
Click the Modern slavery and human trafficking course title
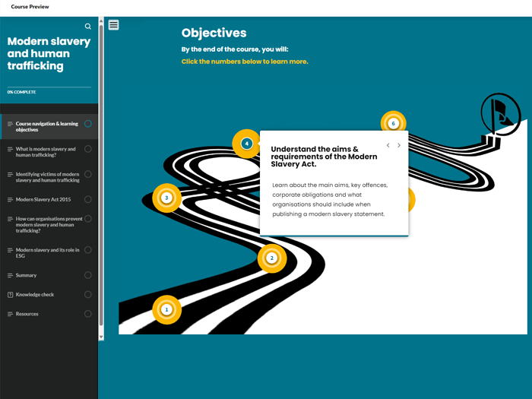(x=49, y=54)
